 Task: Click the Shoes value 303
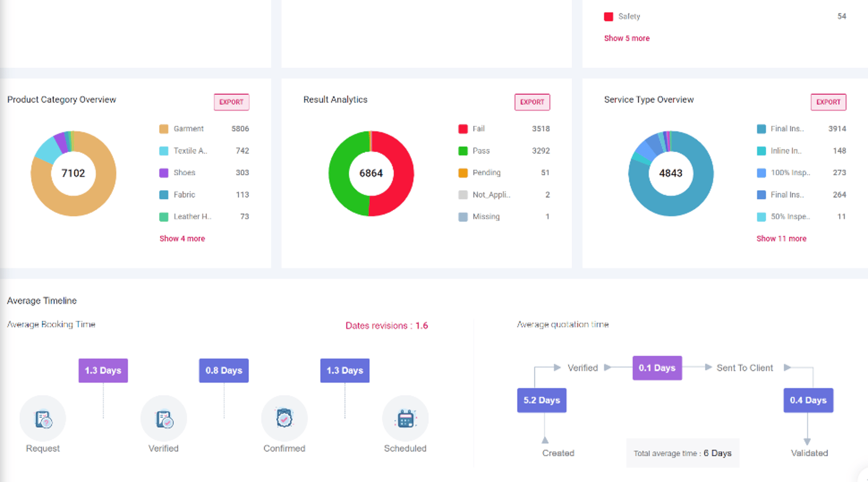coord(242,173)
